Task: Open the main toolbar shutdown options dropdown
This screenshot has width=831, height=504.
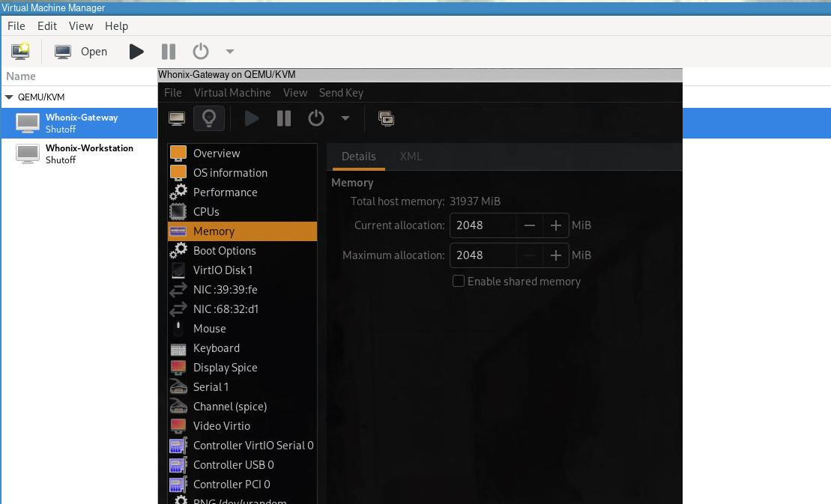Action: [230, 52]
